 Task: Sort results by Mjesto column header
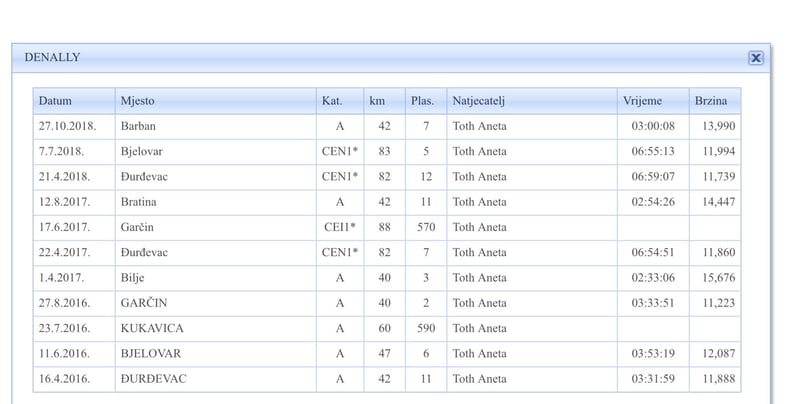138,101
